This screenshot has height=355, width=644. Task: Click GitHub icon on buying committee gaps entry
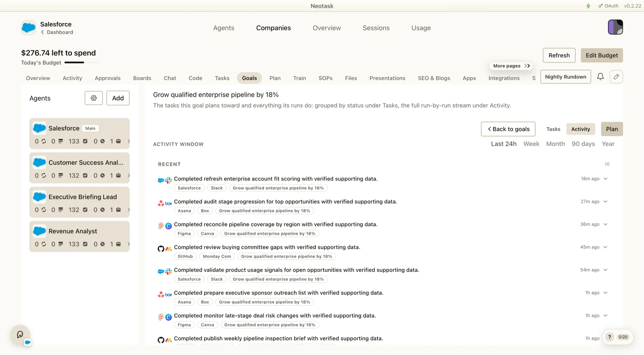pyautogui.click(x=161, y=249)
